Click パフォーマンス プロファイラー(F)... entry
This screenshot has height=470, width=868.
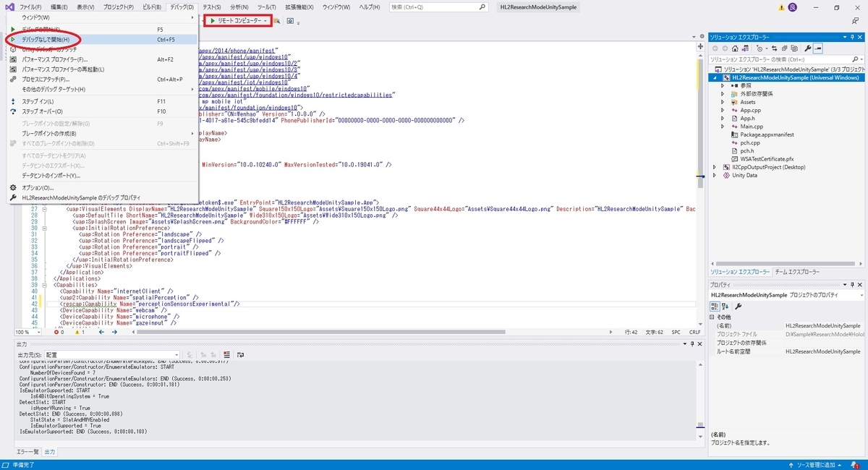(102, 59)
